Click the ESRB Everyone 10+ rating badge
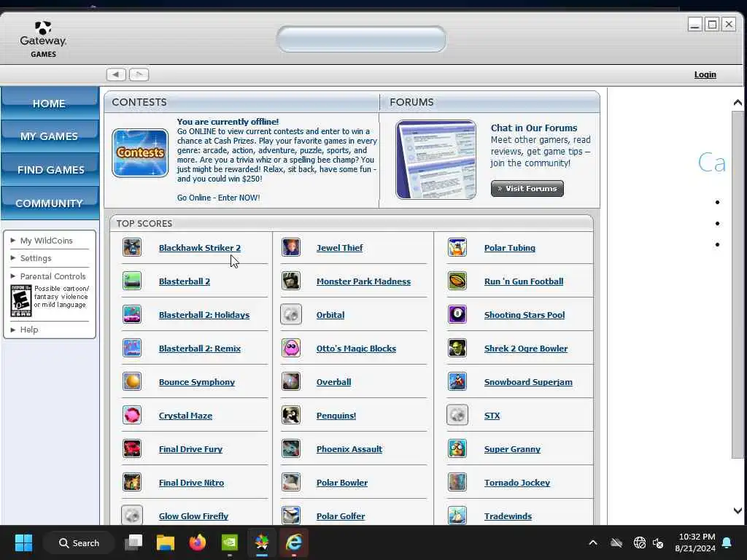Screen dimensions: 747x560 coord(21,300)
